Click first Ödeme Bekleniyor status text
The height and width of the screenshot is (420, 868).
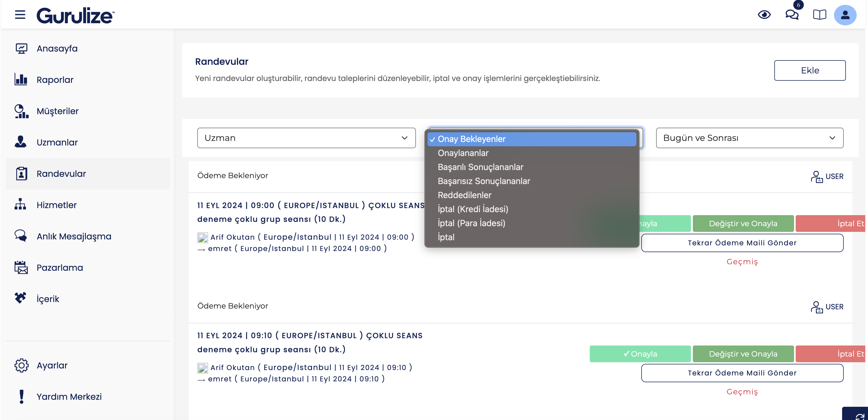click(232, 176)
